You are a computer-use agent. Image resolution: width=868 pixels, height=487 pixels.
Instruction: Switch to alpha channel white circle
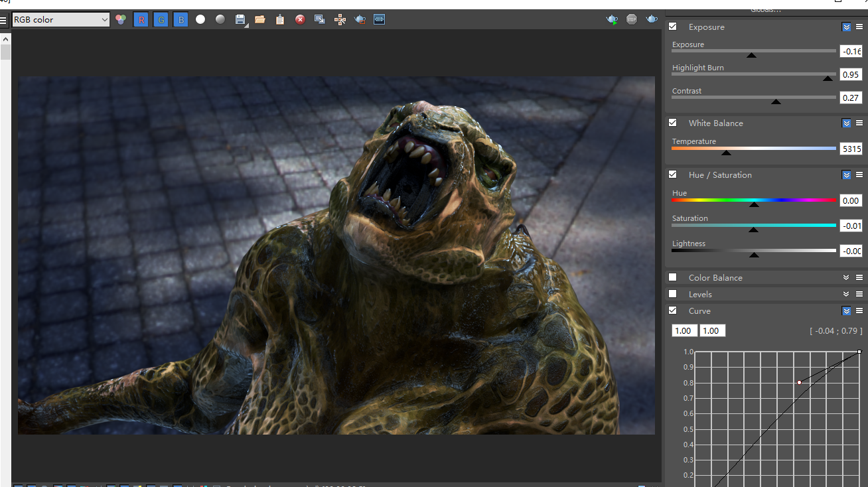(200, 20)
